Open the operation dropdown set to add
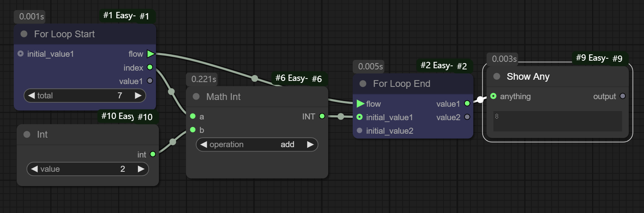This screenshot has width=644, height=213. 257,144
